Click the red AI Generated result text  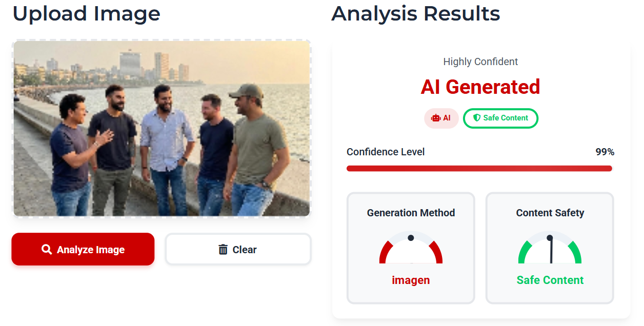pos(480,87)
